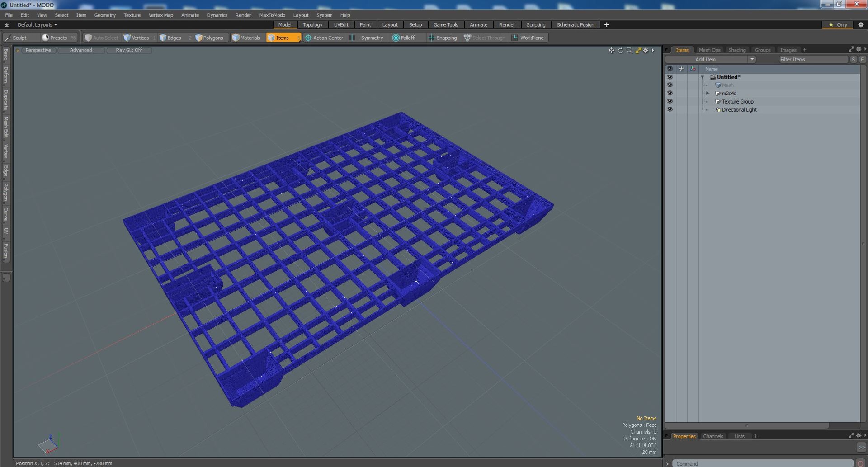The image size is (868, 467).
Task: Toggle visibility of Directional Light
Action: click(x=670, y=109)
